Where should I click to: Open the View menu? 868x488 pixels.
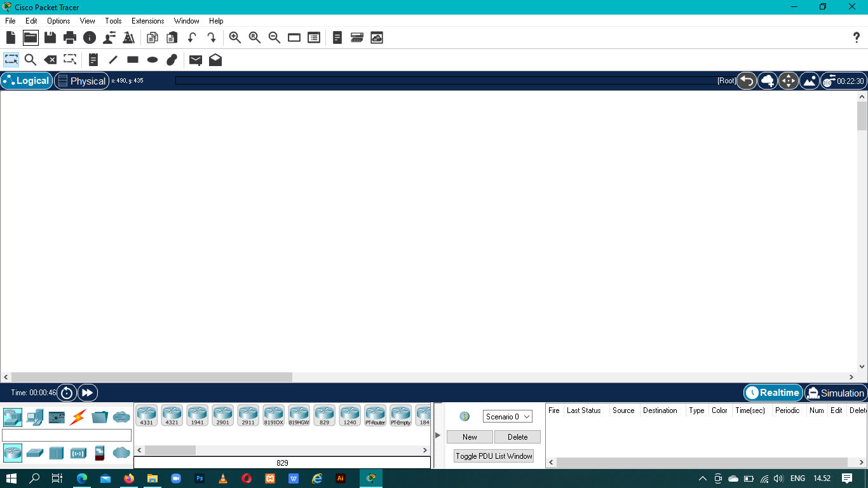pos(87,21)
